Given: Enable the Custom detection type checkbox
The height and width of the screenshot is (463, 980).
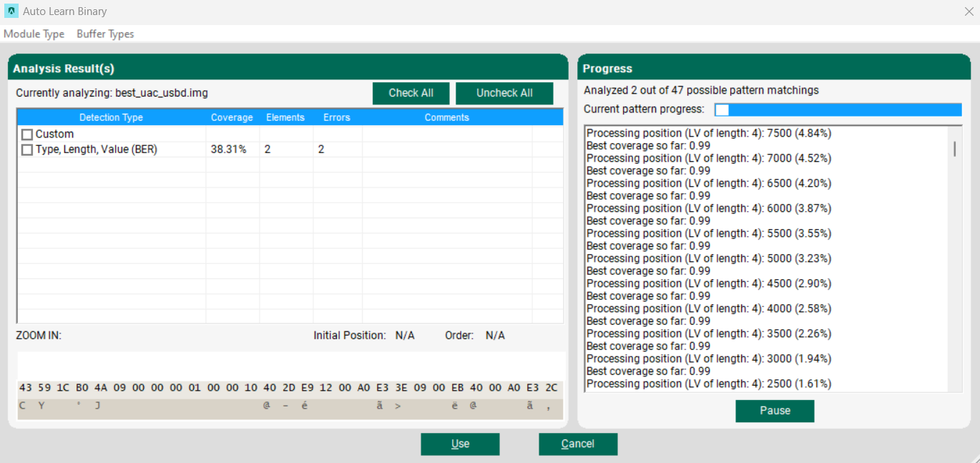Looking at the screenshot, I should (x=27, y=135).
